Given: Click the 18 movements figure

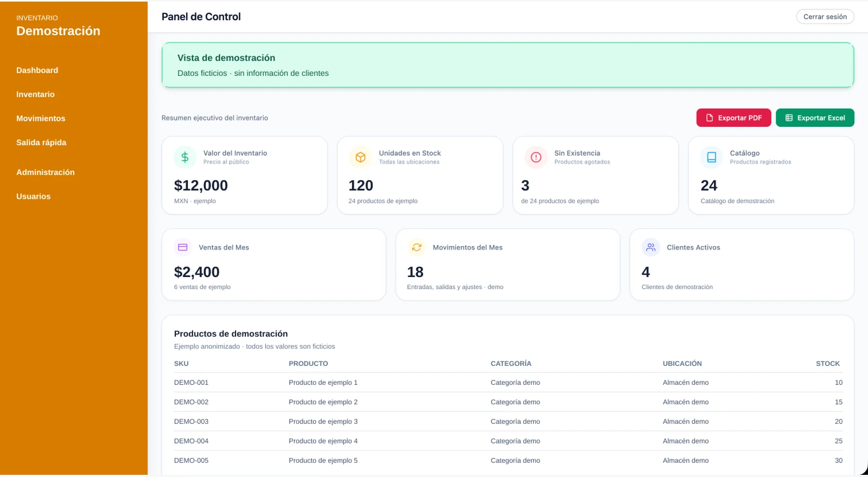Looking at the screenshot, I should (x=416, y=272).
